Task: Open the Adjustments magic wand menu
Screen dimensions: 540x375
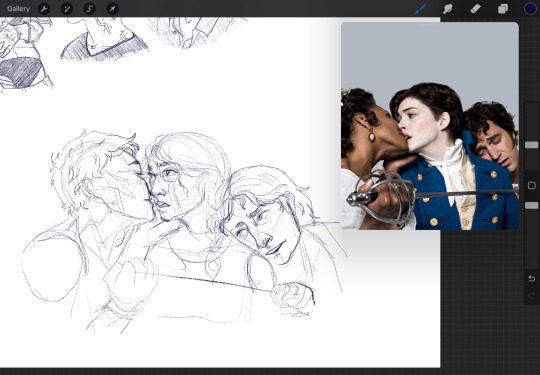Action: tap(66, 9)
